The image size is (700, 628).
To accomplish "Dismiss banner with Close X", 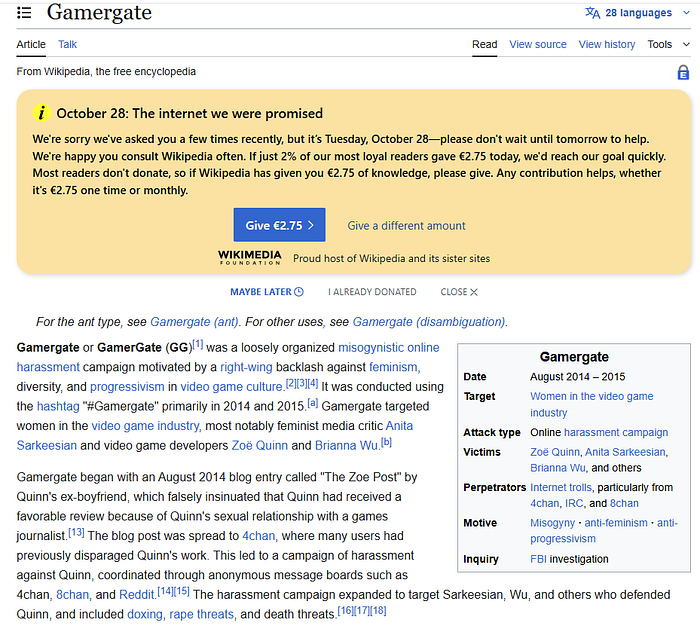I will 459,292.
